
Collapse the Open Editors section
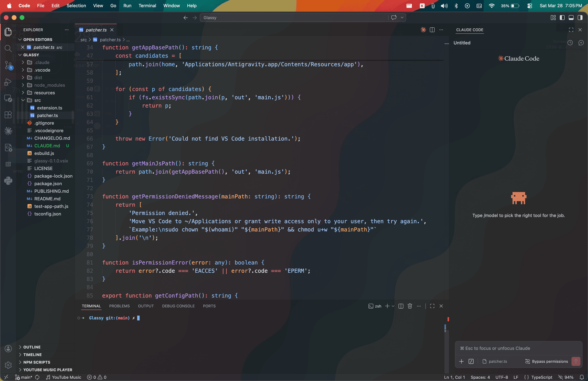tap(20, 40)
